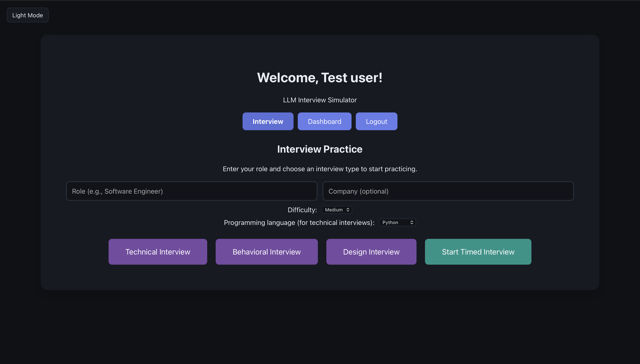Click the Welcome, Test user! heading
Viewport: 640px width, 364px height.
pos(320,78)
